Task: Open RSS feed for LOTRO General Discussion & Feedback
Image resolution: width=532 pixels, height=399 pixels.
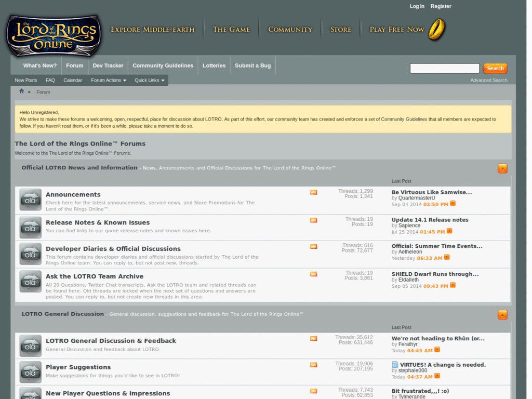Action: [x=313, y=339]
